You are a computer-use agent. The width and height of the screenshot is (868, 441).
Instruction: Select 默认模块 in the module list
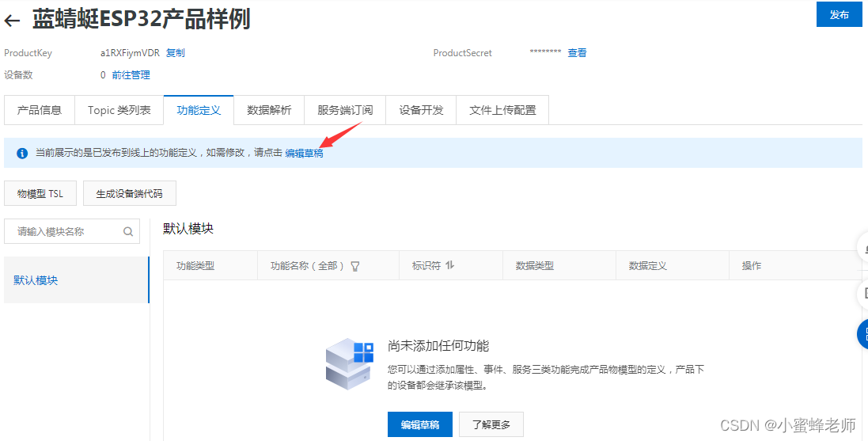click(77, 279)
